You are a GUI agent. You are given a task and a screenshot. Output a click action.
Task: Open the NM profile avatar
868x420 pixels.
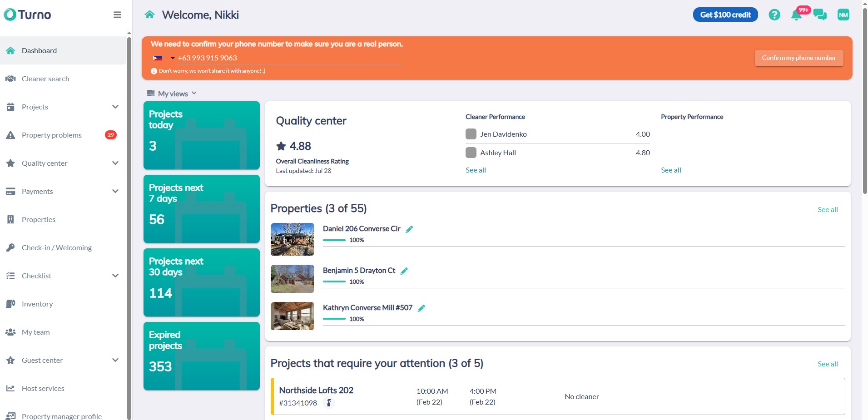point(843,15)
